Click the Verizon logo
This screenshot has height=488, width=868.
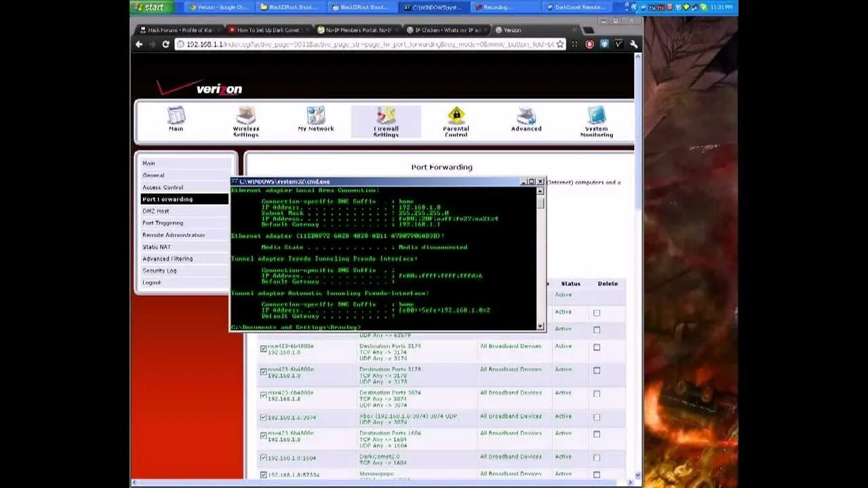[199, 88]
